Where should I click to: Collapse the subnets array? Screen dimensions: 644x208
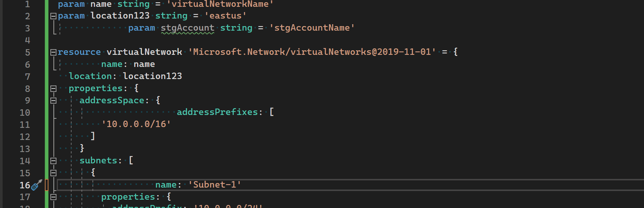click(x=53, y=161)
